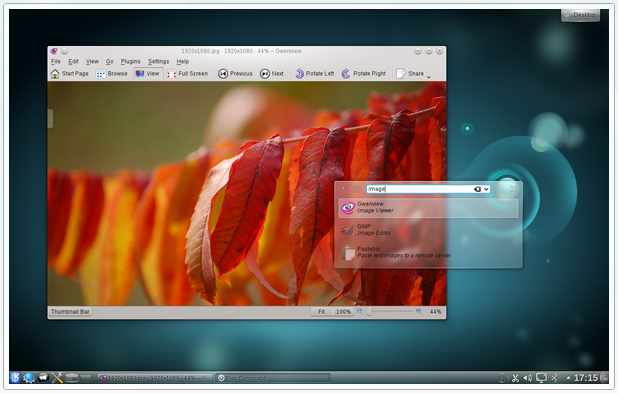Image resolution: width=618 pixels, height=394 pixels.
Task: Open the Start Page in Gwenview
Action: [x=69, y=74]
